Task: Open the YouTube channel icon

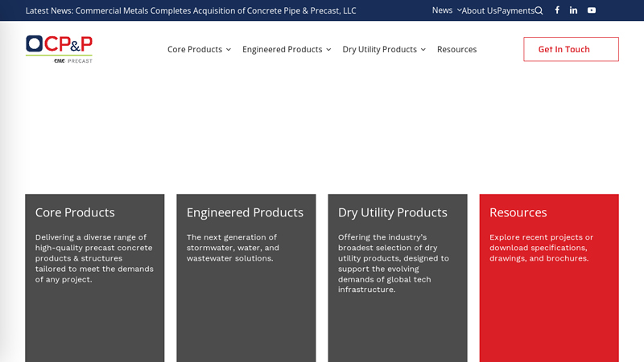Action: pos(592,10)
